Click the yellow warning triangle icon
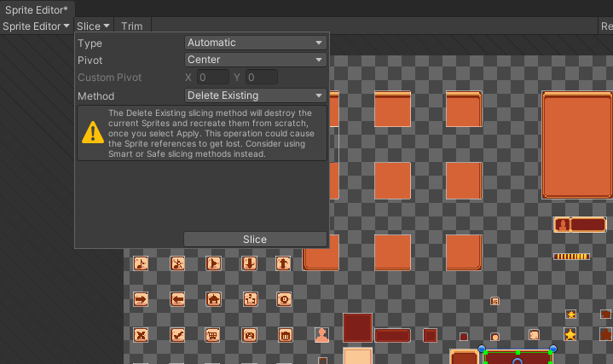613x364 pixels. [x=93, y=132]
